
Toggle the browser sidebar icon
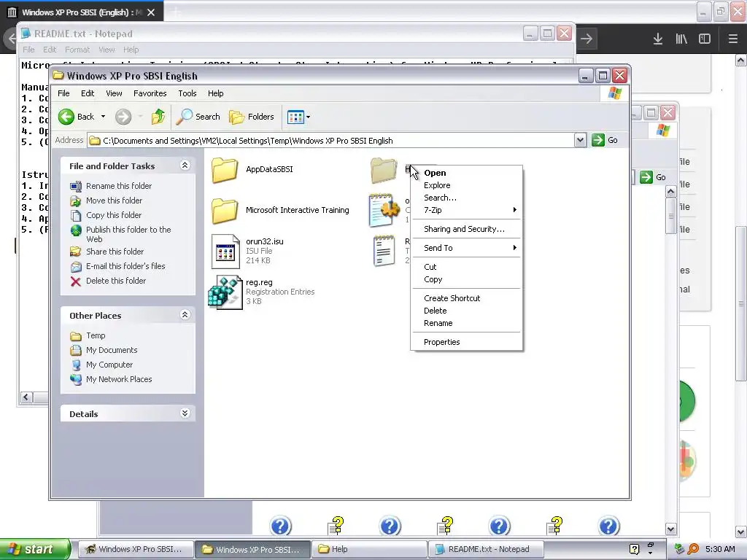tap(705, 39)
